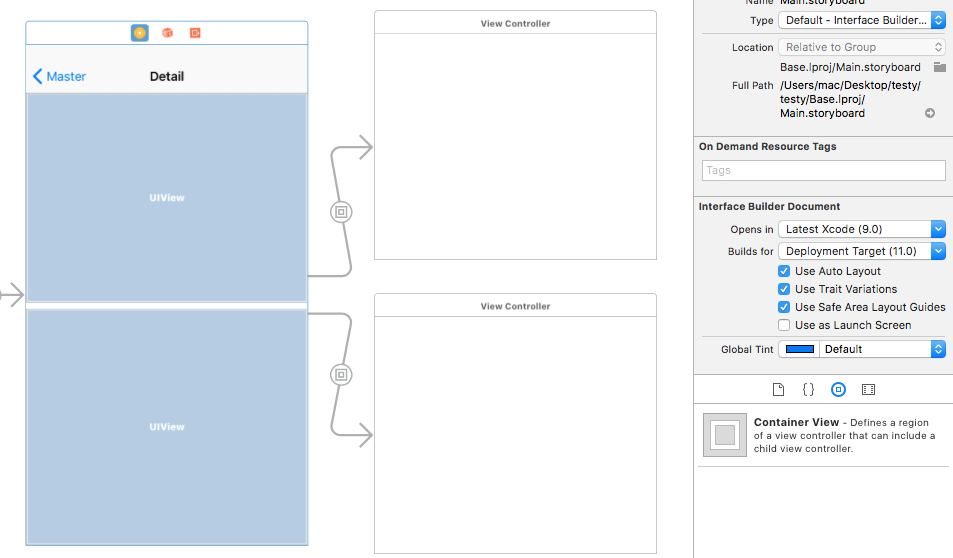Screen dimensions: 953x558
Task: Uncheck Use Safe Area Layout Guides
Action: click(x=784, y=307)
